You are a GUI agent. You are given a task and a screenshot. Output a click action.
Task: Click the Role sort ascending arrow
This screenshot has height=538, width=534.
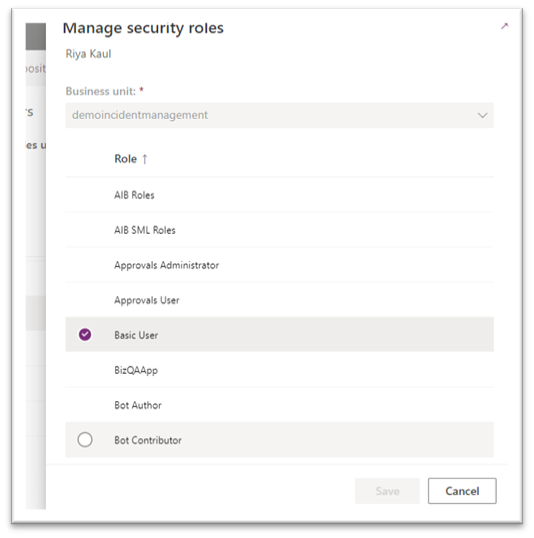145,159
